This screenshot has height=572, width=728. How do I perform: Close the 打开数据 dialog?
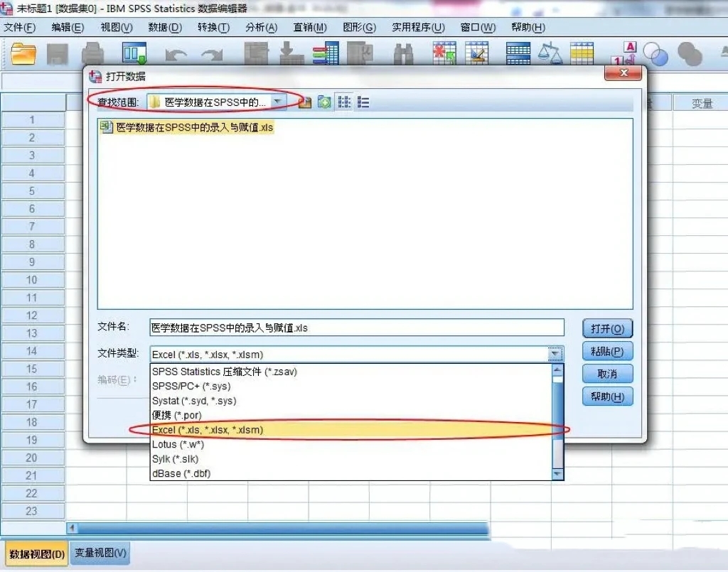[623, 73]
